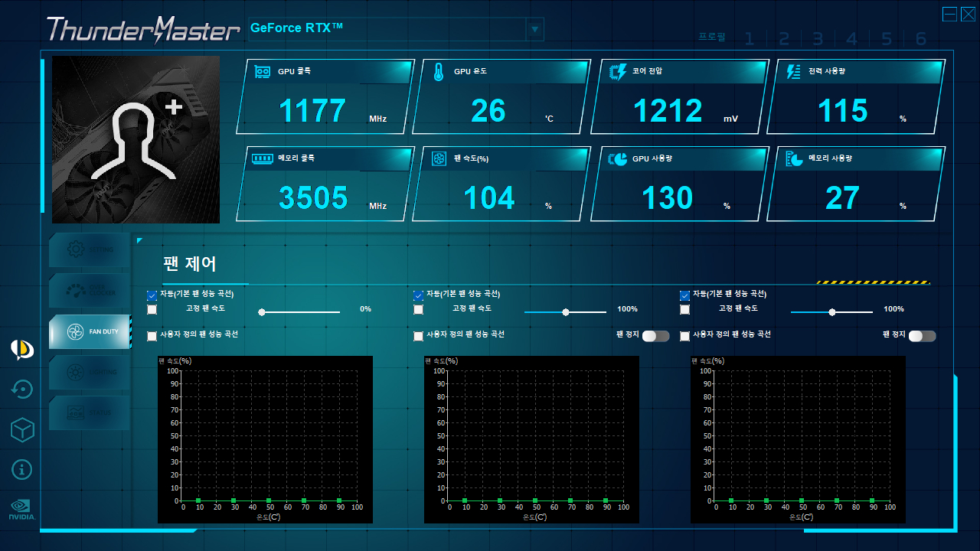Select profile slot 3
980x551 pixels.
tap(818, 39)
